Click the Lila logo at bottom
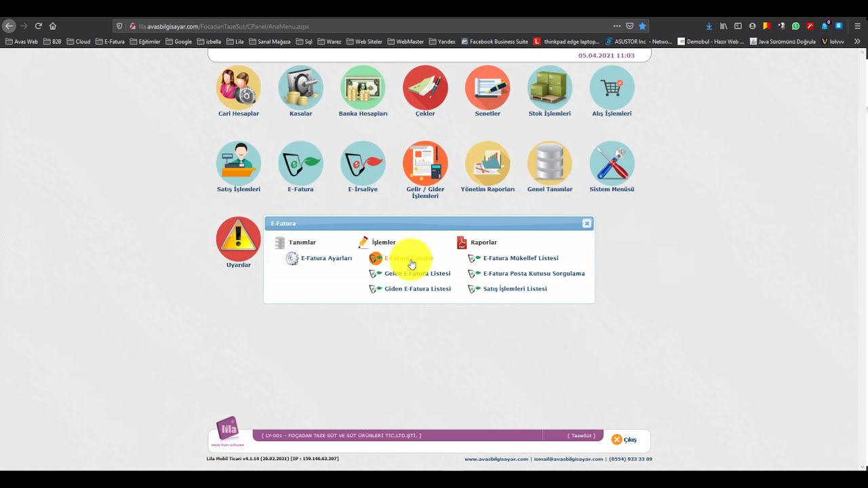Screen dimensions: 868x488 tap(228, 431)
